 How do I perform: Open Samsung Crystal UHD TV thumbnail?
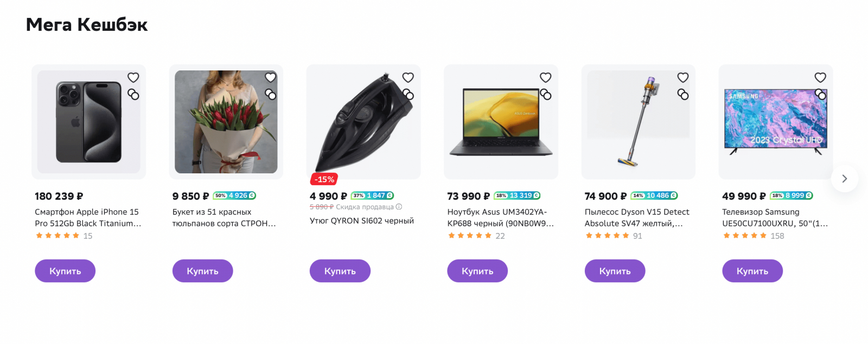(775, 122)
